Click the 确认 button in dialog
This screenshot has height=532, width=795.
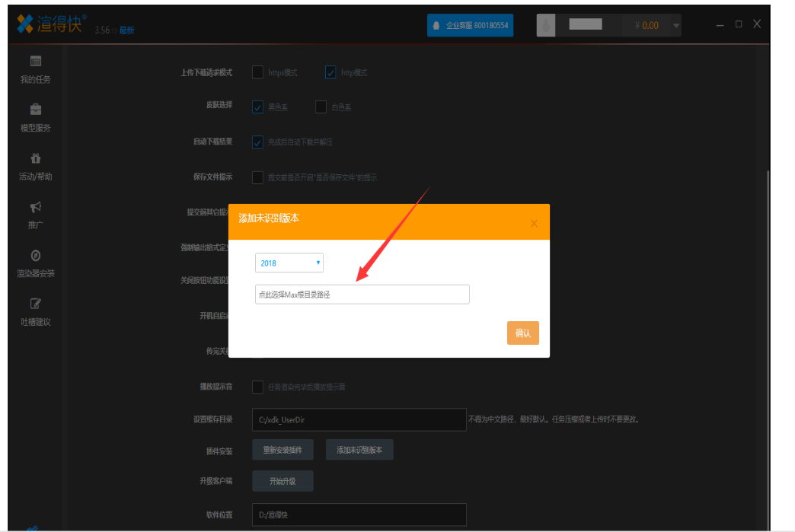coord(522,333)
